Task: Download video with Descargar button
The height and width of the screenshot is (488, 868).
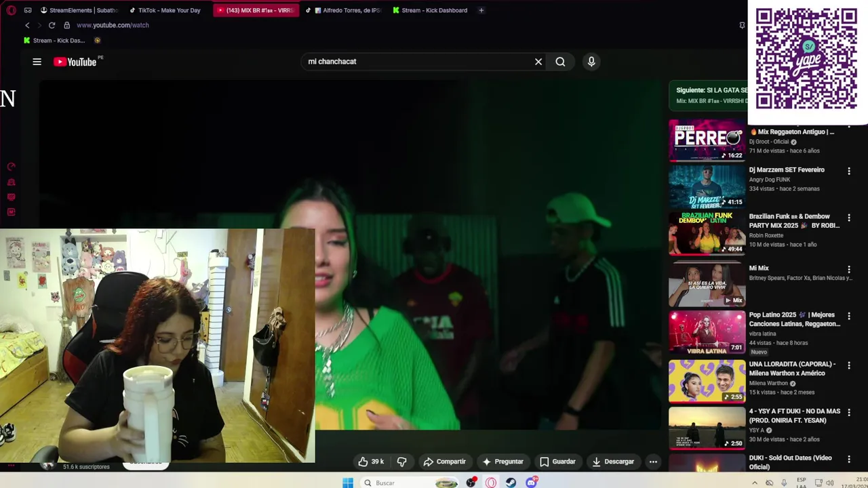Action: pos(612,462)
